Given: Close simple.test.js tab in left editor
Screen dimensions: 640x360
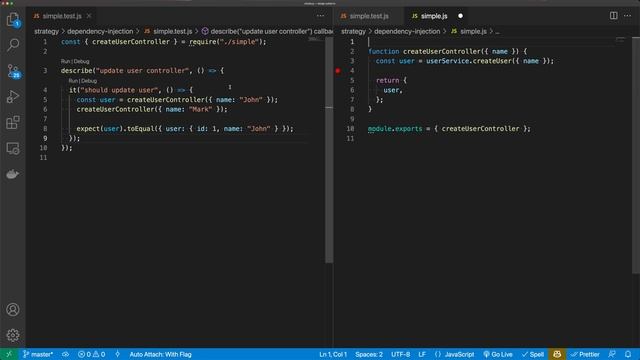Looking at the screenshot, I should tap(89, 16).
